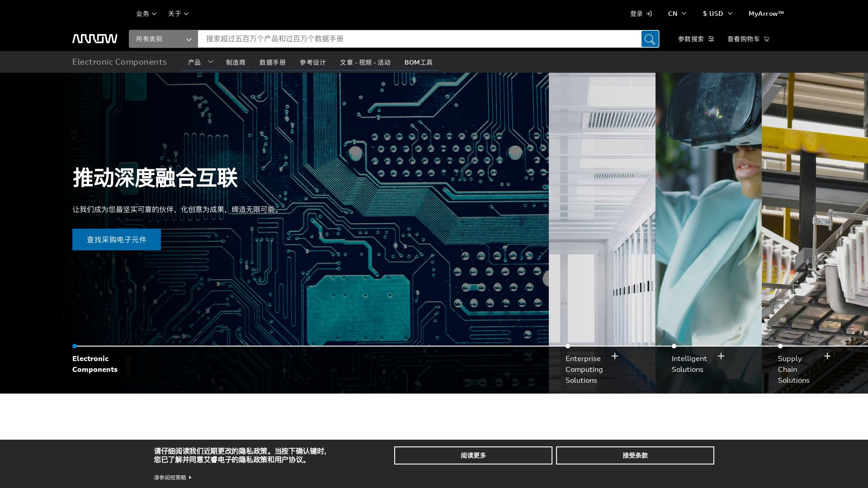Image resolution: width=868 pixels, height=488 pixels.
Task: Click the Arrow logo
Action: tap(94, 38)
